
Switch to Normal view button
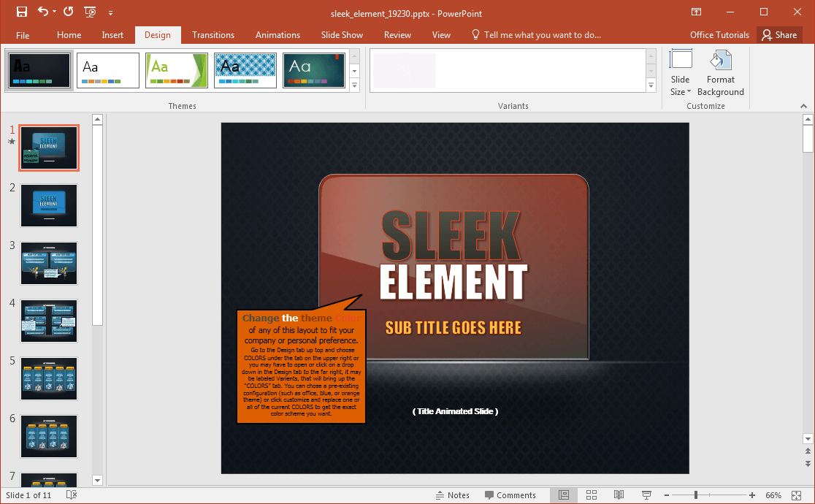click(x=563, y=495)
